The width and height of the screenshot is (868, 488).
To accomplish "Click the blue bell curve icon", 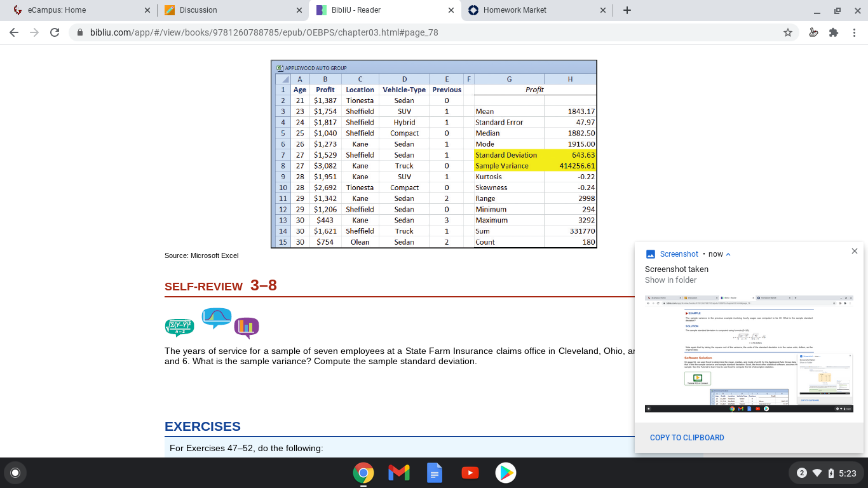I will 217,318.
